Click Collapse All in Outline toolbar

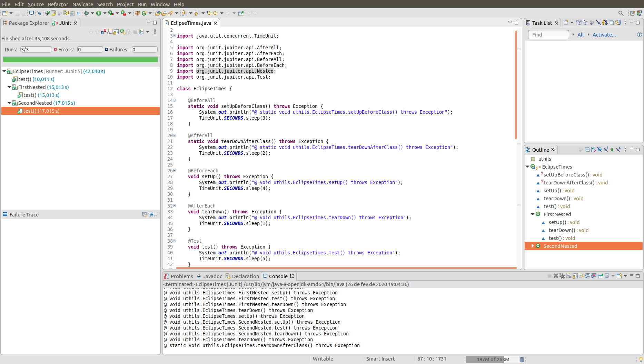tap(587, 150)
